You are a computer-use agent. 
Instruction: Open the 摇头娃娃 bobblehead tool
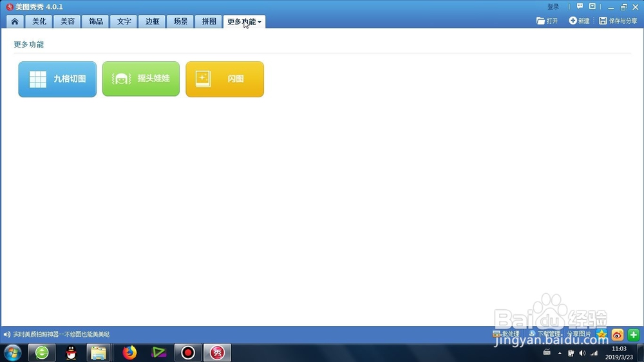coord(141,79)
